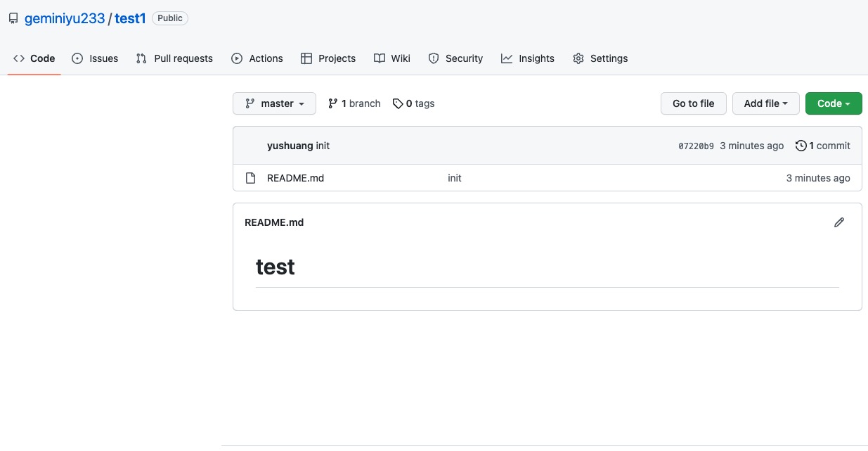
Task: Click the file icon next to README.md
Action: point(250,178)
